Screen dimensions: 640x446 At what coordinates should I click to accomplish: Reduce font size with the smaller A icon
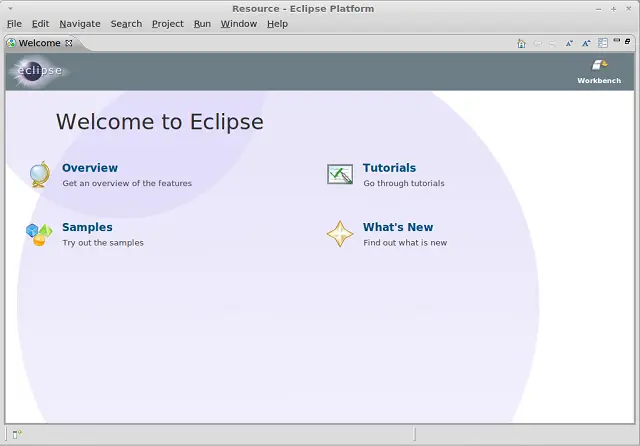(569, 43)
